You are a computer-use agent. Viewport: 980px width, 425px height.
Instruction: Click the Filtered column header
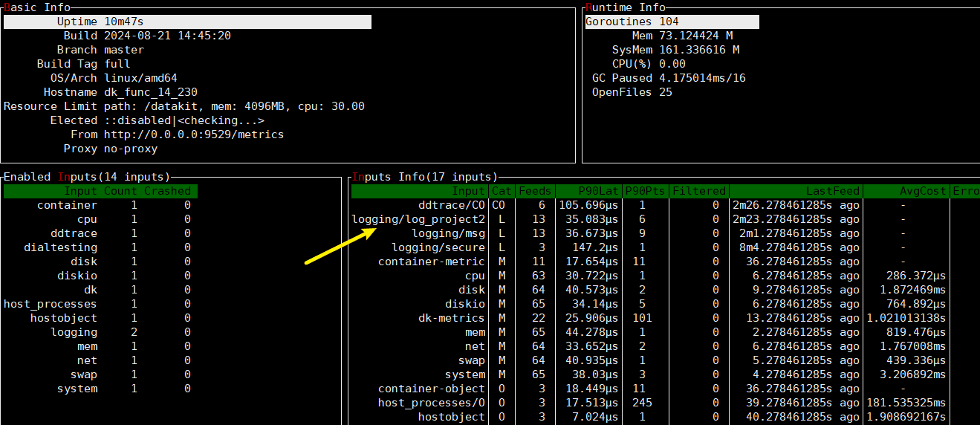coord(698,191)
